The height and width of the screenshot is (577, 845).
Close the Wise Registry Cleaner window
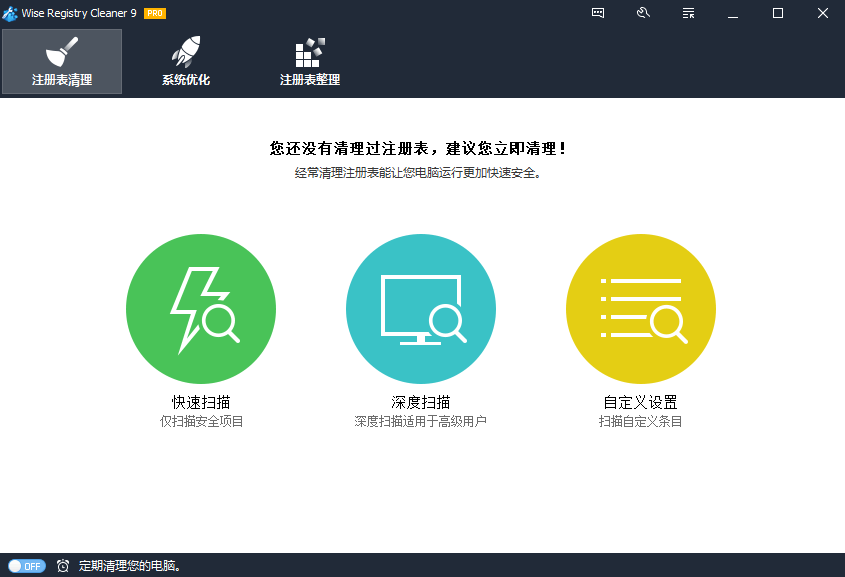click(822, 13)
